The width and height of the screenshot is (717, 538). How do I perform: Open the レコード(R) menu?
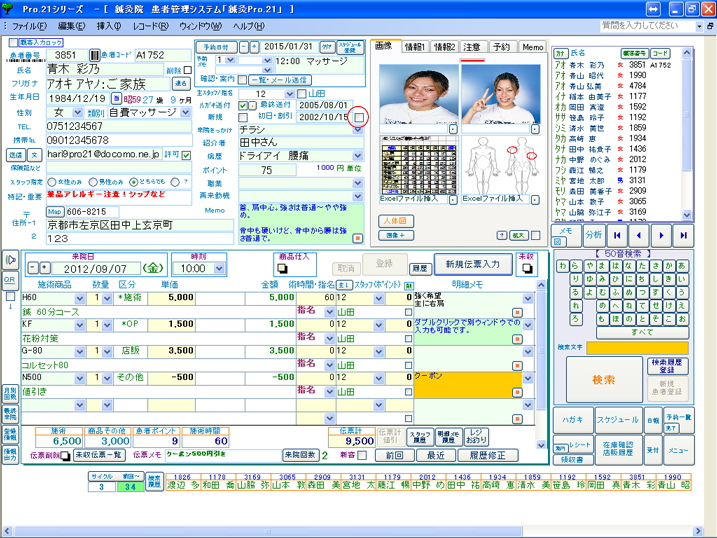151,26
